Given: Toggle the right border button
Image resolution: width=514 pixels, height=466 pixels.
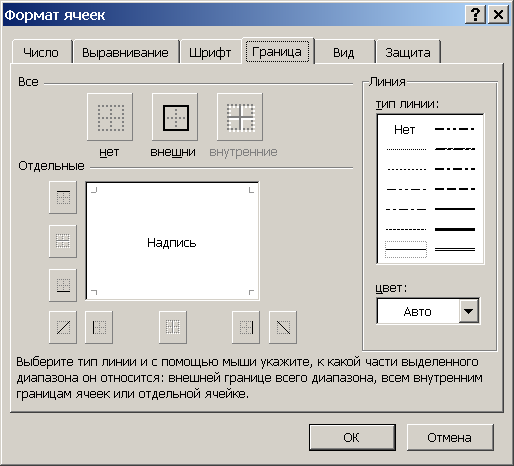Looking at the screenshot, I should [x=246, y=327].
